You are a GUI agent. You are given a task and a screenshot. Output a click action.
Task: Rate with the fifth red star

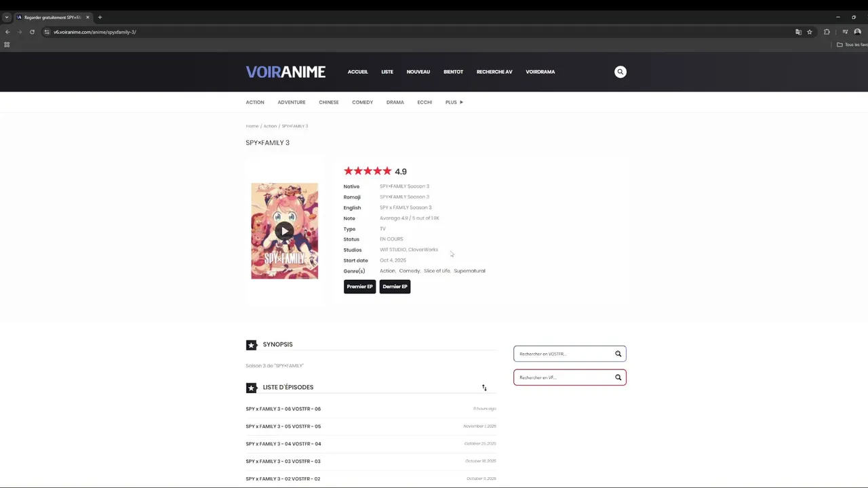click(387, 171)
